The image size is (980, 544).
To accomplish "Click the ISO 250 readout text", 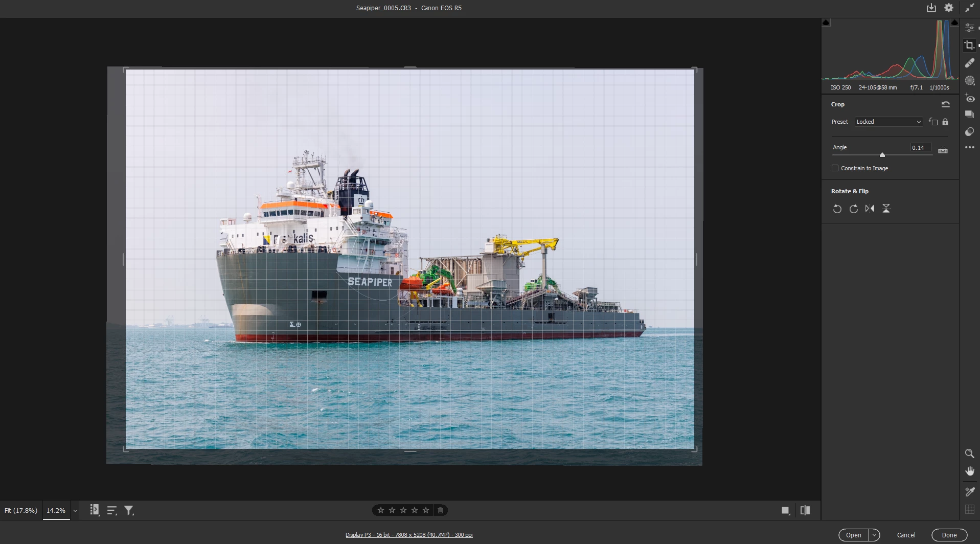I will [x=841, y=87].
